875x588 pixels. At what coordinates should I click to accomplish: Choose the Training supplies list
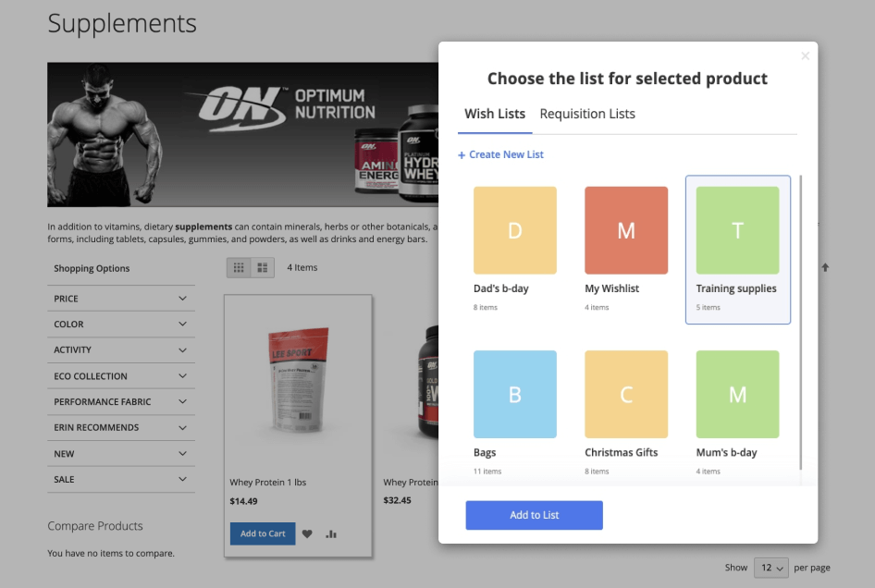point(737,230)
